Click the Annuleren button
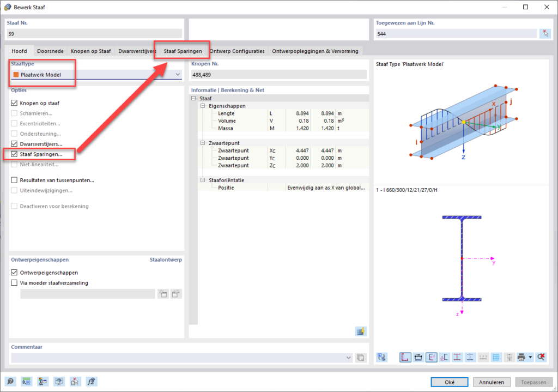558x392 pixels. click(491, 382)
